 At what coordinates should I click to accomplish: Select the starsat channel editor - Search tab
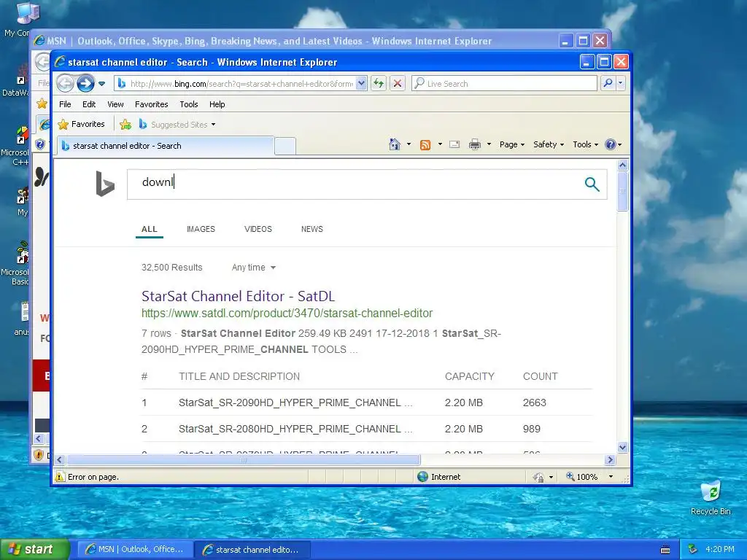click(166, 146)
